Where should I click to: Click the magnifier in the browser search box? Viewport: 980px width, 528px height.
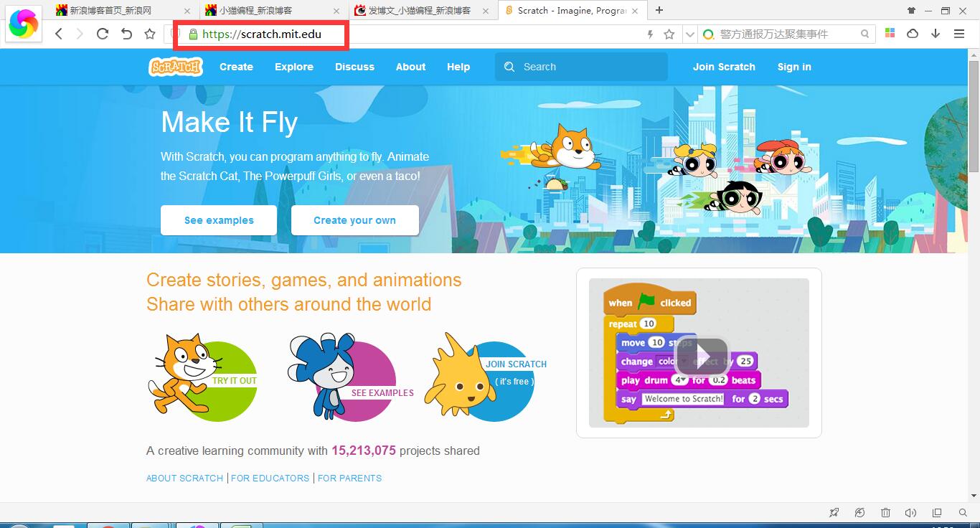(865, 34)
